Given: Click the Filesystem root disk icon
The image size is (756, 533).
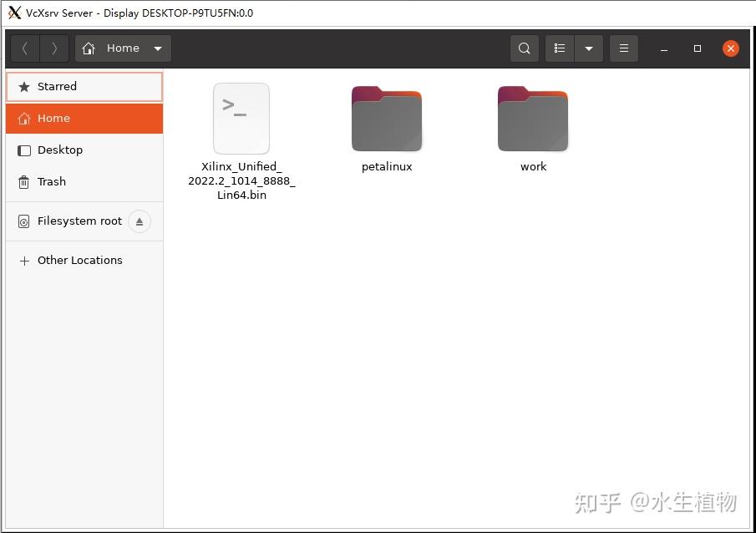Looking at the screenshot, I should (x=23, y=221).
